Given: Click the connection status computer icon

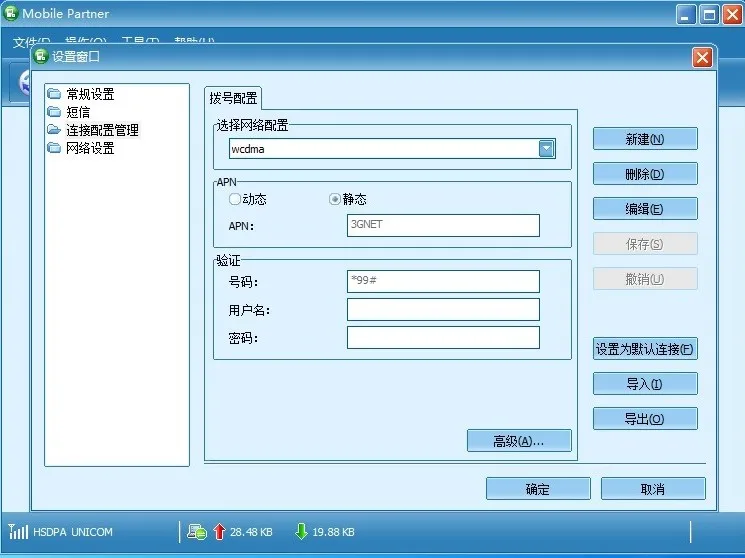Looking at the screenshot, I should [x=196, y=531].
